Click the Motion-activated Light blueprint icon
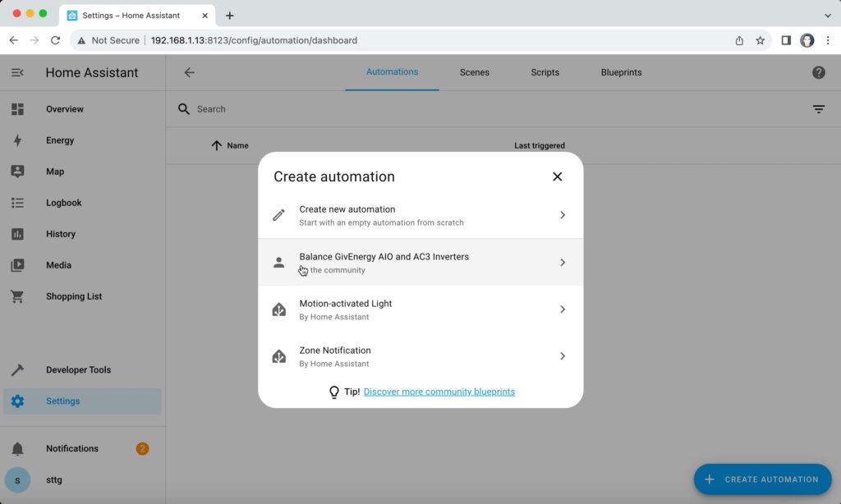Viewport: 841px width, 504px height. pos(279,309)
